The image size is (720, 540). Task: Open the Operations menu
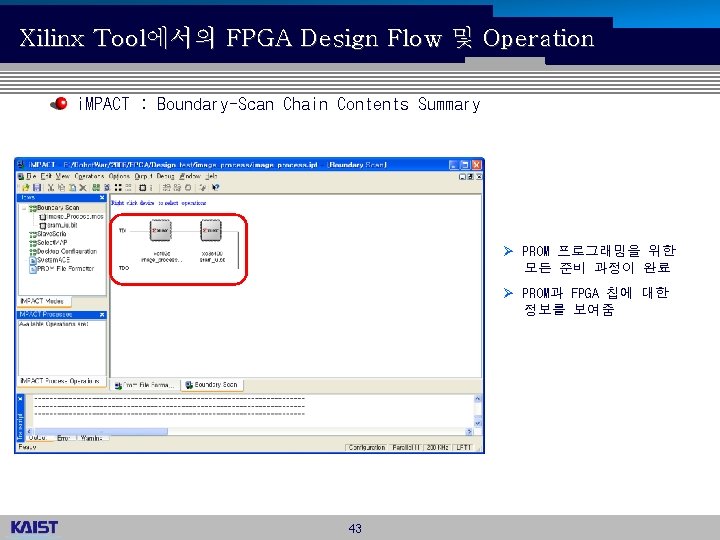[89, 176]
